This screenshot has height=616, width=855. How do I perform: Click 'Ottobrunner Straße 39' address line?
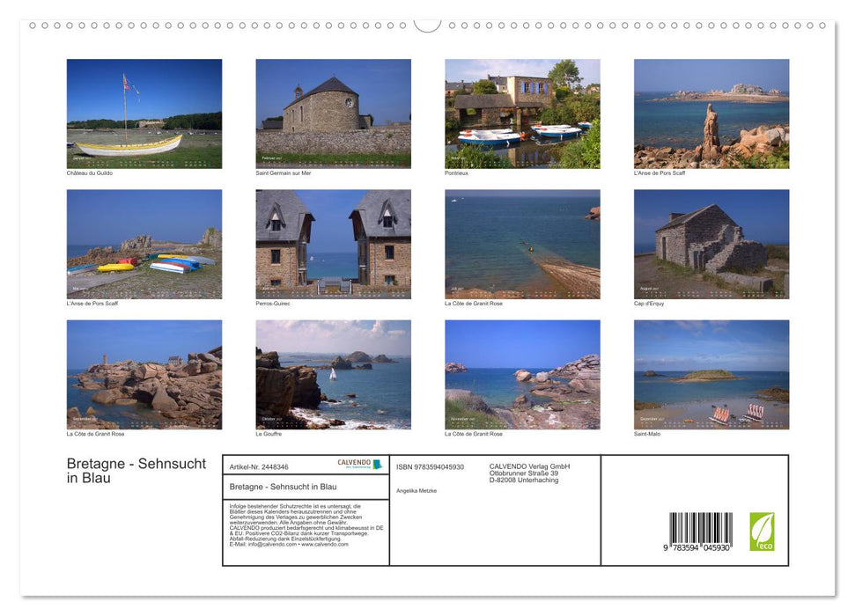[x=523, y=473]
